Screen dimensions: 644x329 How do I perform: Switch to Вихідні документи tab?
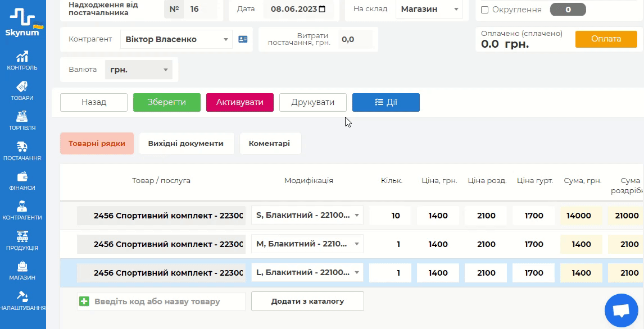[x=187, y=144]
